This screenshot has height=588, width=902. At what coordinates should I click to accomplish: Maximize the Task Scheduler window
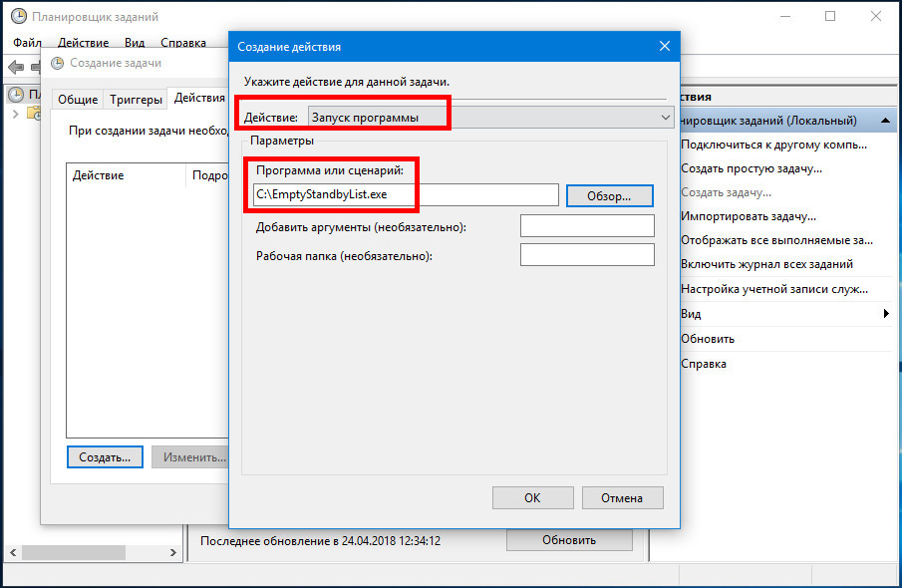click(830, 16)
